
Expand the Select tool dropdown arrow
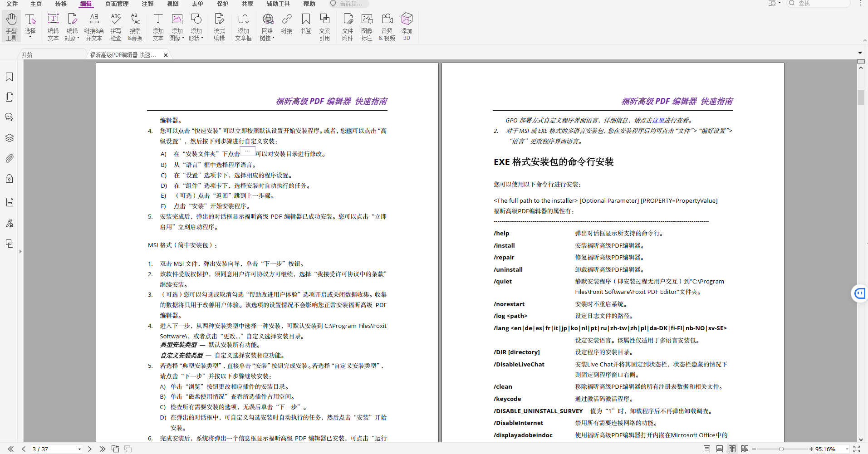(30, 37)
